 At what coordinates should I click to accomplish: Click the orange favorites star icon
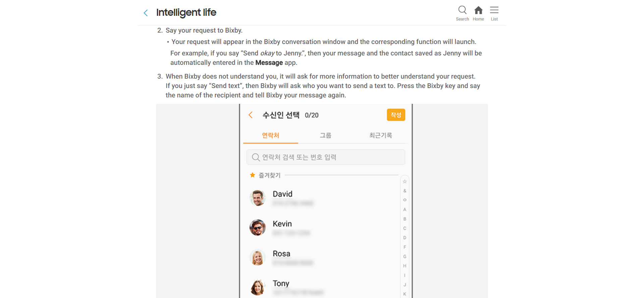(x=253, y=175)
